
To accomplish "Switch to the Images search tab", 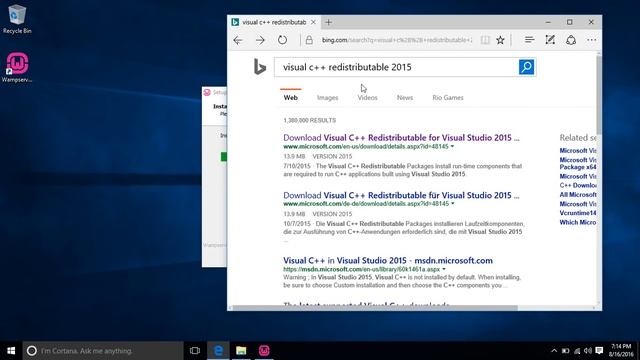I will tap(327, 98).
